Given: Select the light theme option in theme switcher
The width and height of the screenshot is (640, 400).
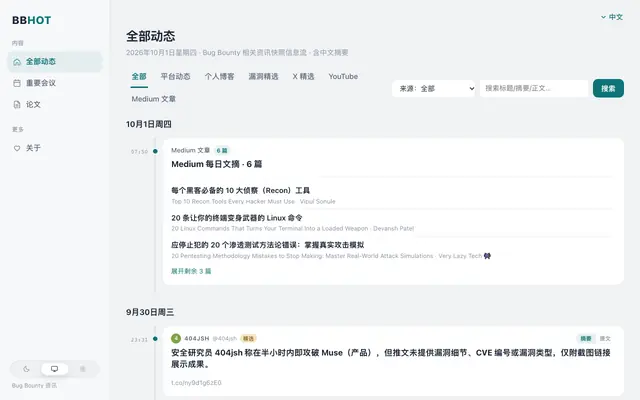Looking at the screenshot, I should (x=82, y=369).
